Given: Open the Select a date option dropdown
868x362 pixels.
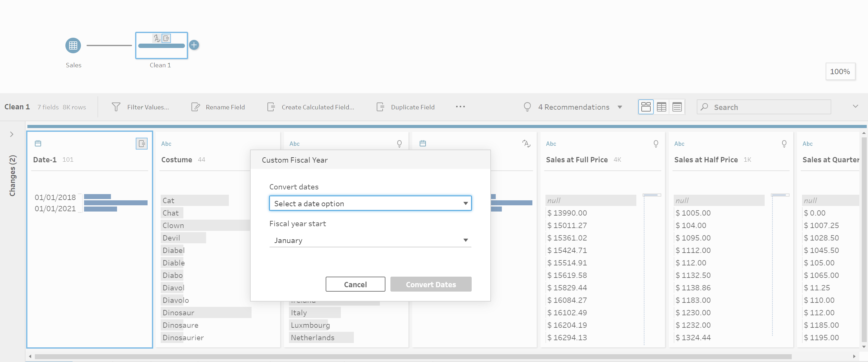Looking at the screenshot, I should click(370, 203).
